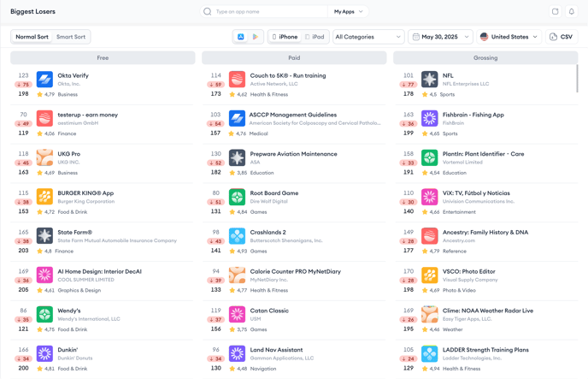Open Couch to 5K app icon
Screen dimensions: 588x379
pos(237,80)
